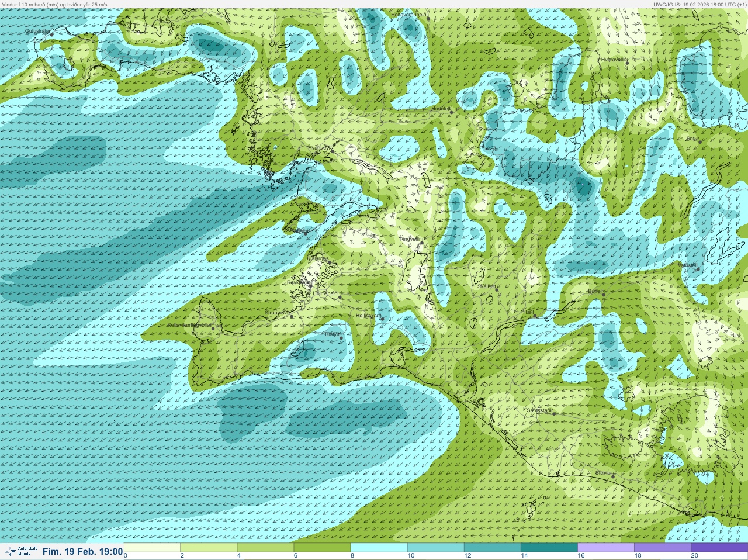Click the Húsafell station marker dot
This screenshot has height=560, width=748.
pos(451,112)
